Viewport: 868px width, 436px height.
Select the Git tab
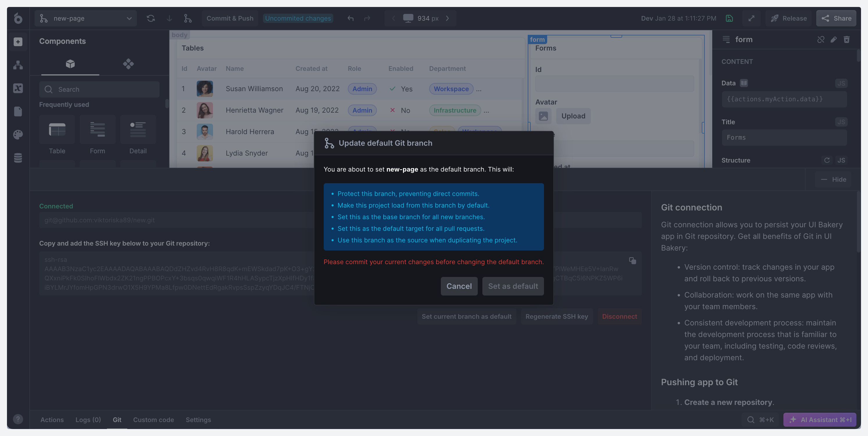(x=117, y=419)
